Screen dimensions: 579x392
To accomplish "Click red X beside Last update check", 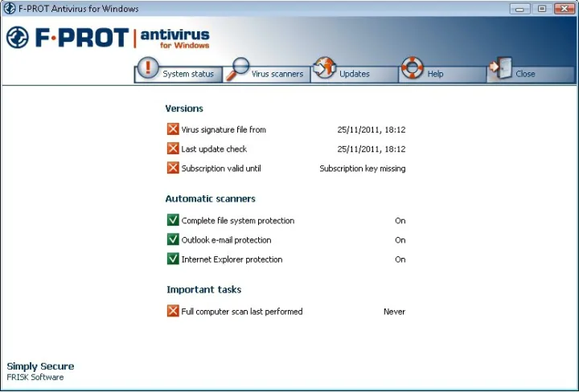I will (x=173, y=149).
